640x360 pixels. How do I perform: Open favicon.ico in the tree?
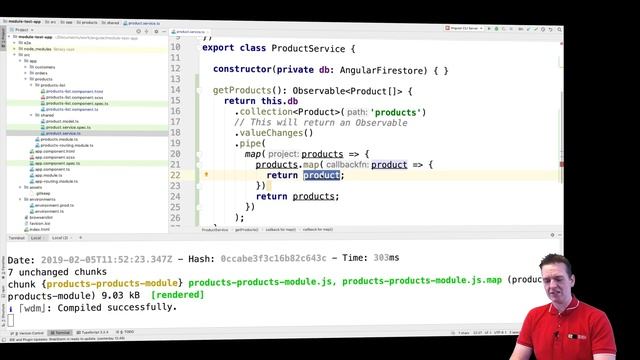[x=37, y=223]
